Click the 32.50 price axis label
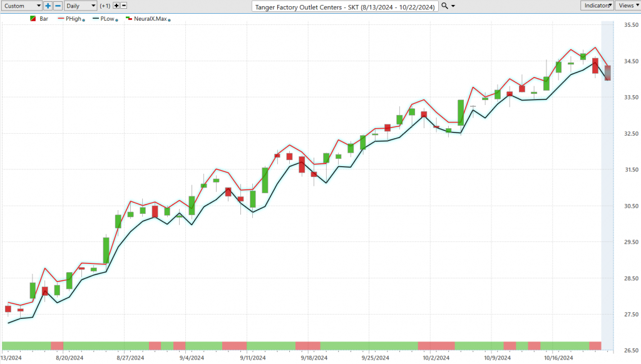641x364 pixels. click(x=631, y=134)
